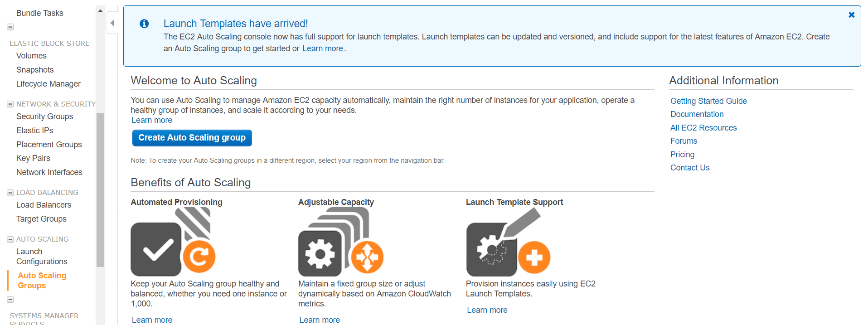Dismiss the Launch Templates banner
868x325 pixels.
[x=852, y=15]
